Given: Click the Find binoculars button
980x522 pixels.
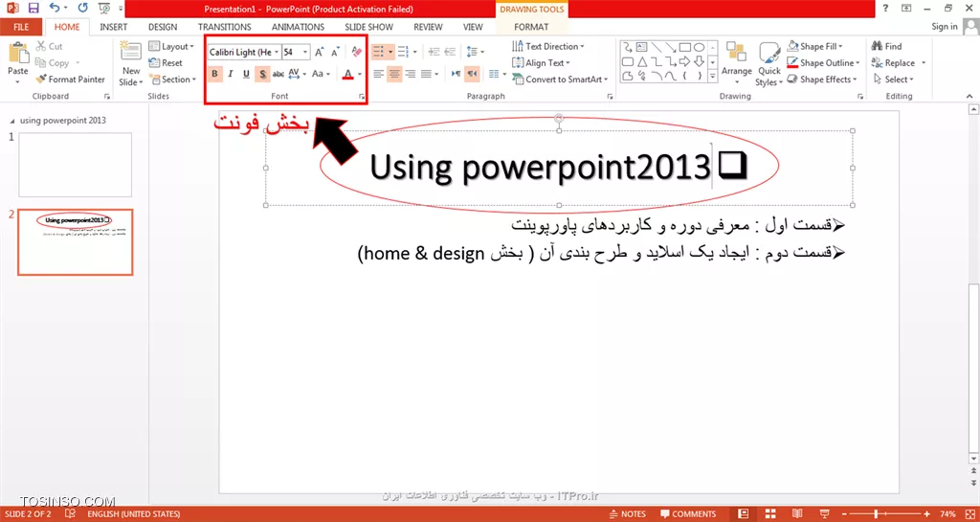Looking at the screenshot, I should point(886,46).
